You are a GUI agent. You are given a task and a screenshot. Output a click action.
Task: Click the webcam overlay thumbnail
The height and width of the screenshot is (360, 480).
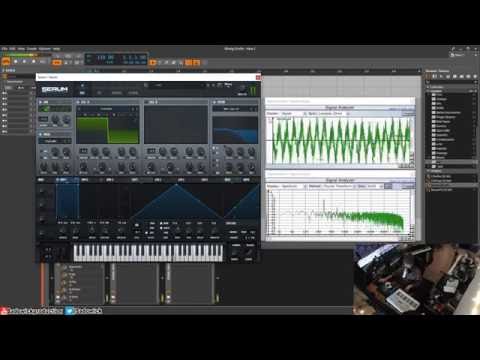pyautogui.click(x=417, y=279)
